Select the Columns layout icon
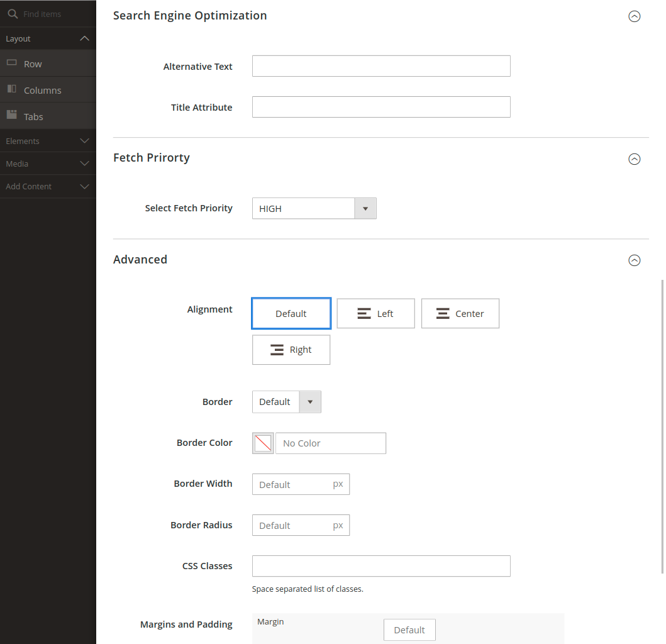This screenshot has width=666, height=644. (x=12, y=89)
